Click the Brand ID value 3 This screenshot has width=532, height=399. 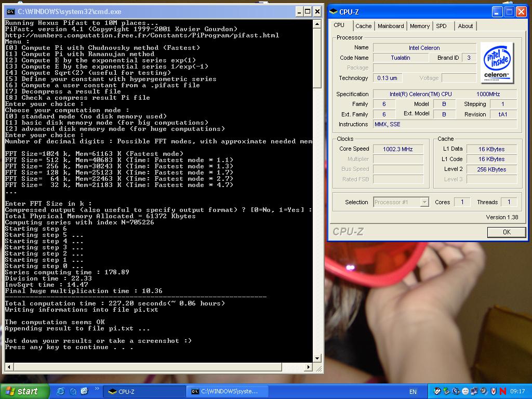pos(469,58)
